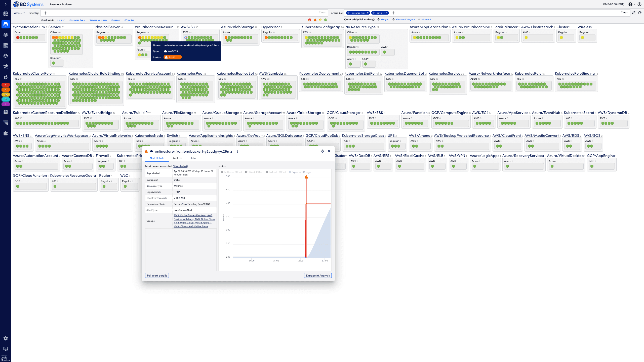Screen dimensions: 644x362
Task: Open the critical alerts count badge
Action: click(6, 85)
